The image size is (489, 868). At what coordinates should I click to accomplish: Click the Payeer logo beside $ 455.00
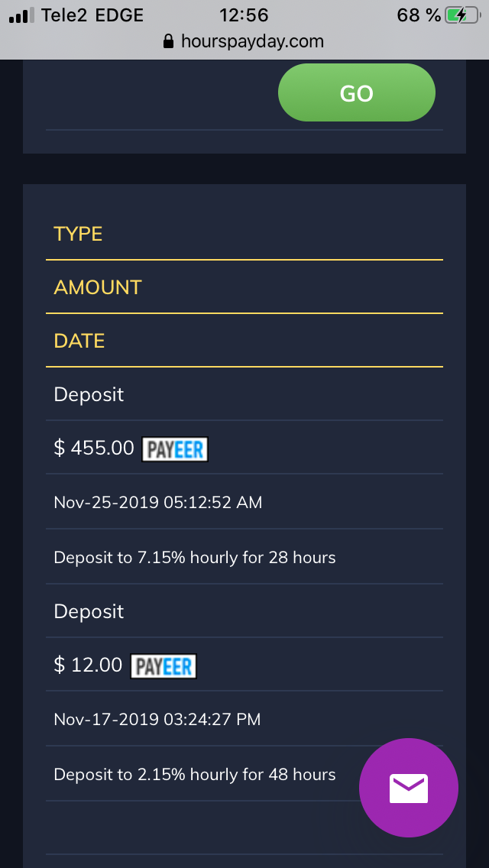click(175, 449)
